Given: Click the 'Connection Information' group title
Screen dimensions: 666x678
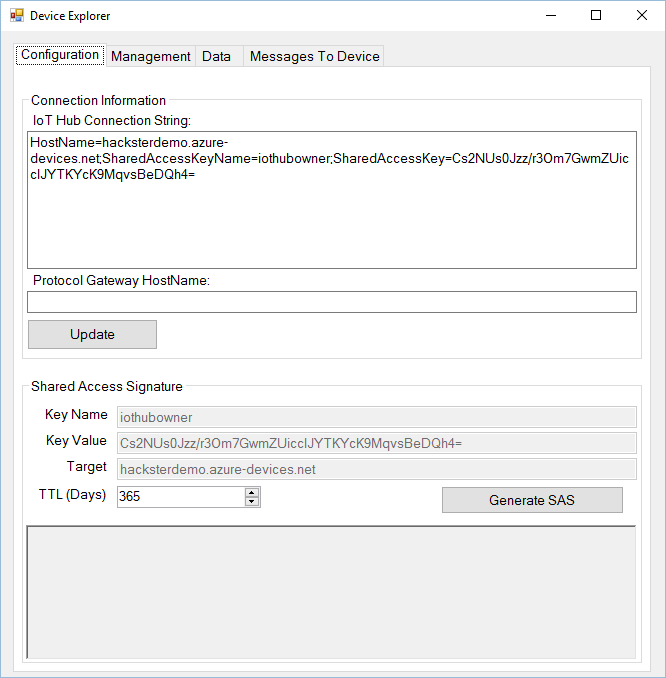Looking at the screenshot, I should coord(98,100).
